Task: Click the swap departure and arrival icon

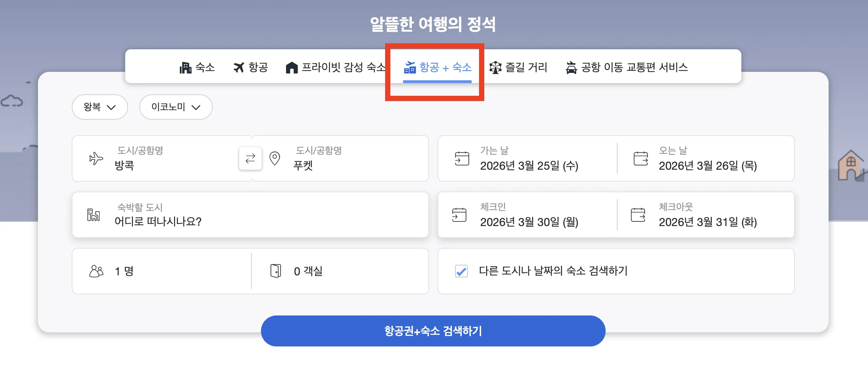Action: tap(250, 158)
